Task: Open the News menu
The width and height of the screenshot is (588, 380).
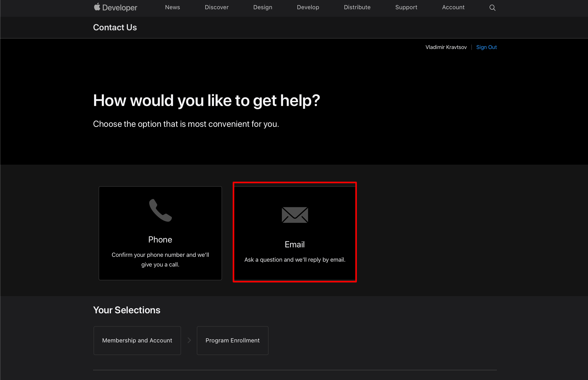Action: 172,8
